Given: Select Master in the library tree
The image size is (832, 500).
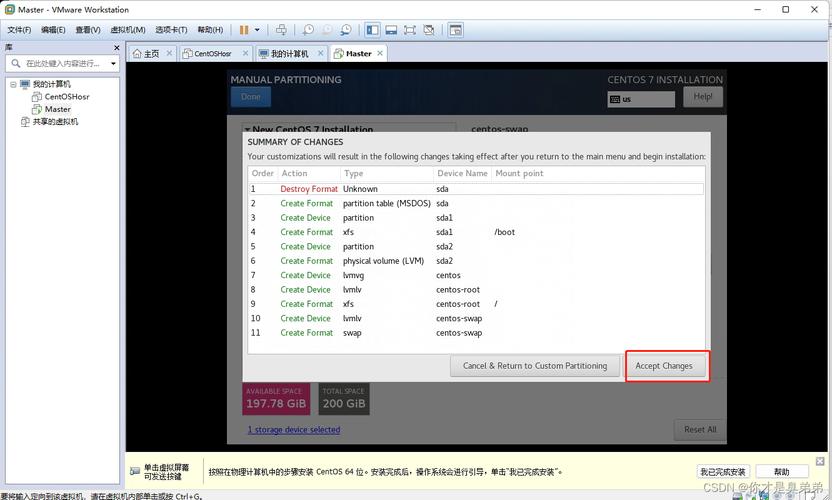Looking at the screenshot, I should tap(57, 109).
